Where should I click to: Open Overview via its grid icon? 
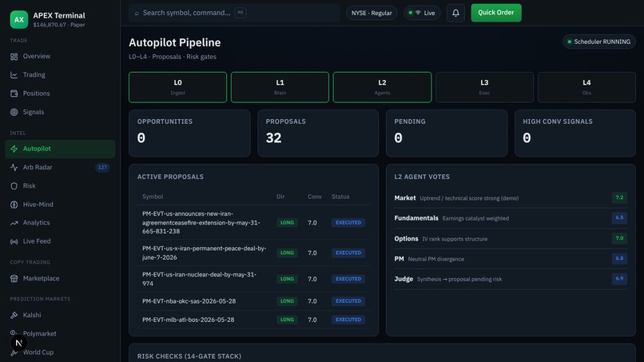click(x=14, y=57)
